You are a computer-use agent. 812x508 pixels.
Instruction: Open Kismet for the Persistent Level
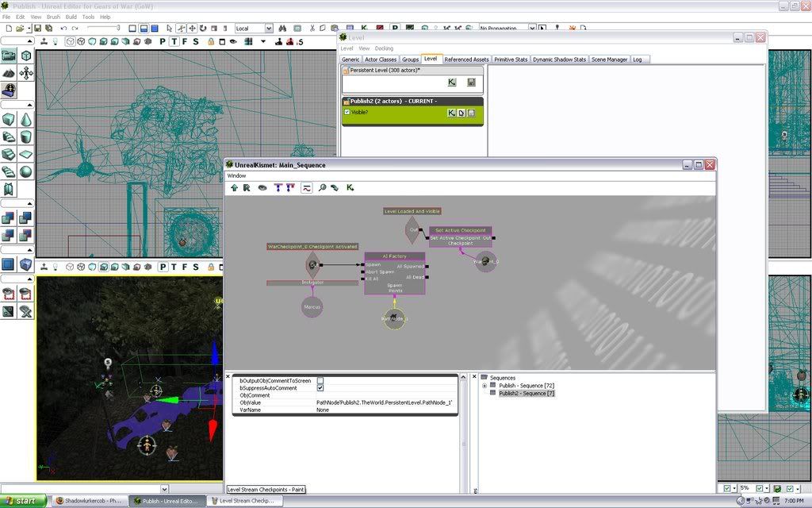[452, 82]
